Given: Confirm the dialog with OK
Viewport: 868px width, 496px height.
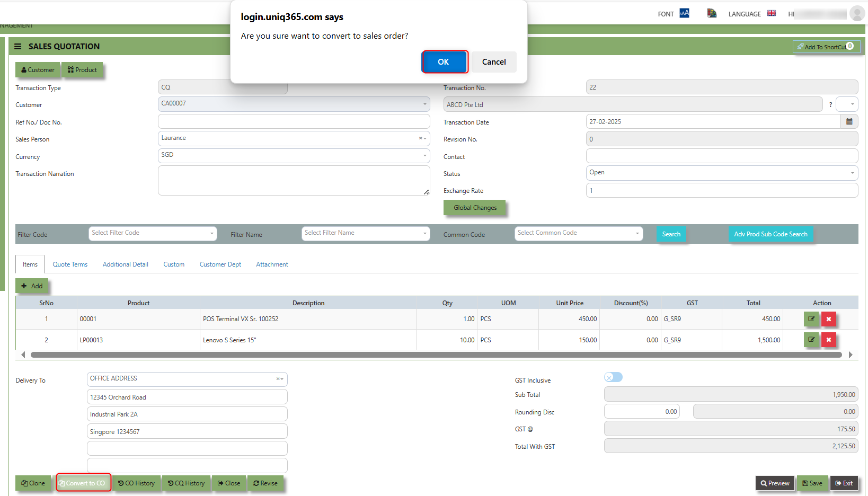Looking at the screenshot, I should coord(444,62).
